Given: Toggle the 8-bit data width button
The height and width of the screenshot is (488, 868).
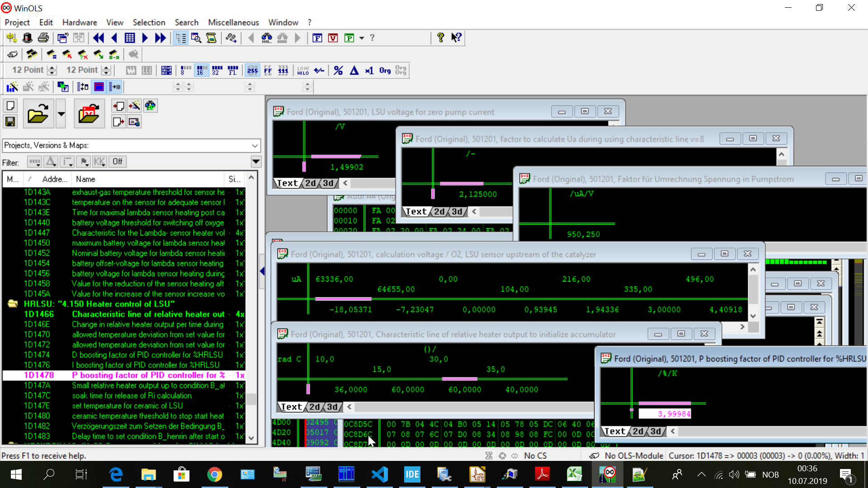Looking at the screenshot, I should tap(185, 70).
